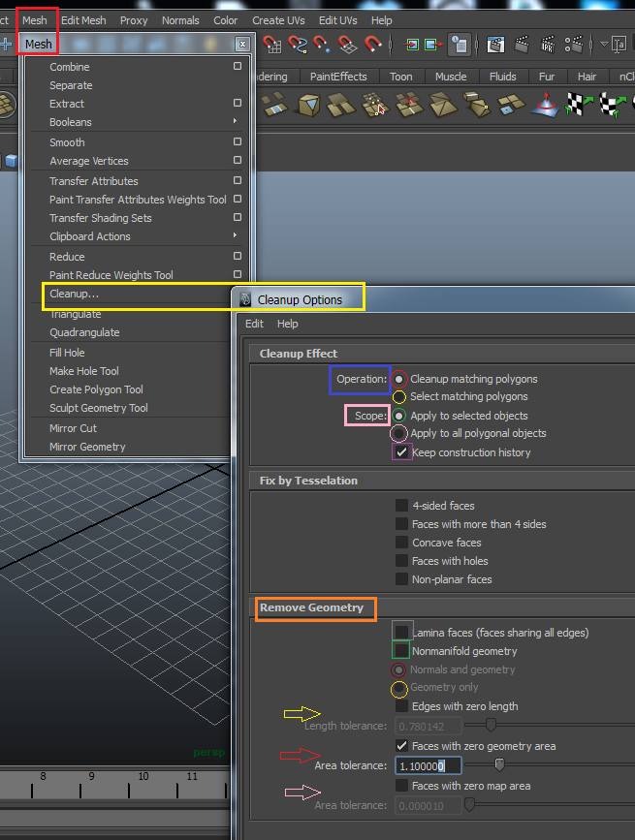Click the Snap to points magnet icon

[323, 44]
